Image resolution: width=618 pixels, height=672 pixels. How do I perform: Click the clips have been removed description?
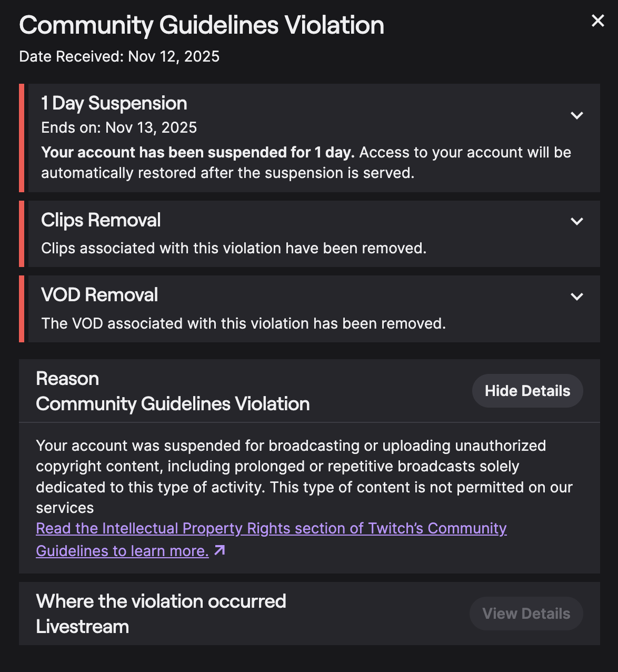[x=233, y=248]
